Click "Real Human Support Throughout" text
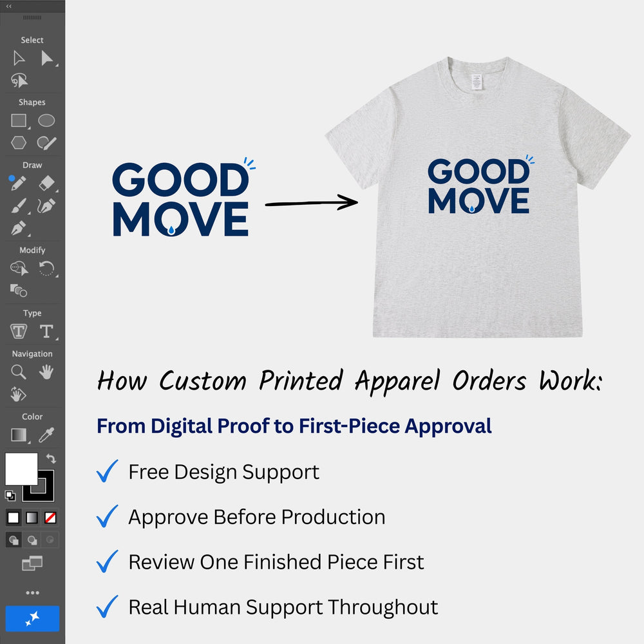The width and height of the screenshot is (644, 644). (283, 607)
